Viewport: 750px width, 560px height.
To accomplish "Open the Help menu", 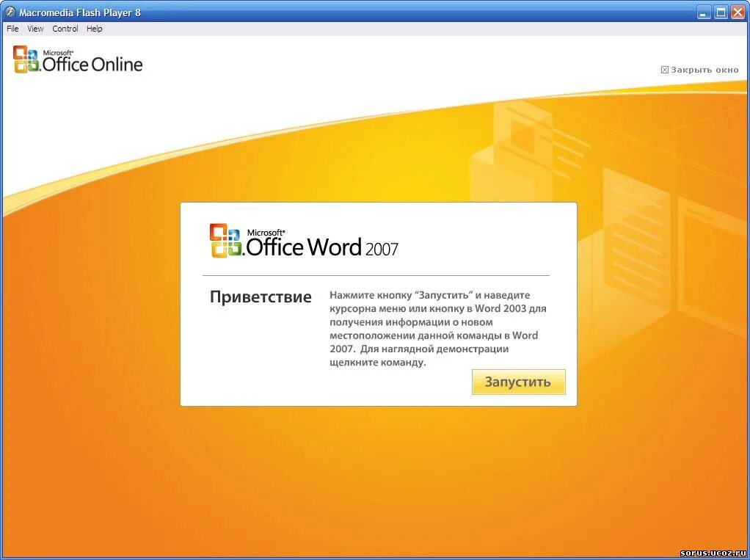I will 94,29.
